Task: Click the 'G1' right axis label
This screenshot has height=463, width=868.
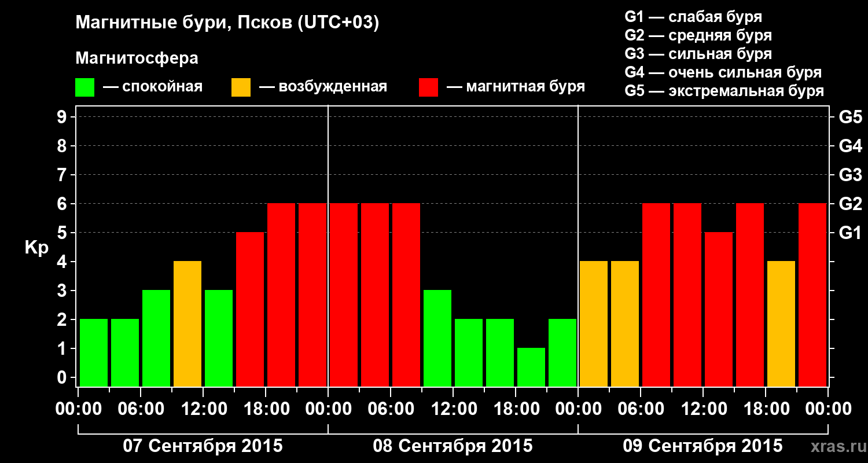Action: [x=850, y=233]
